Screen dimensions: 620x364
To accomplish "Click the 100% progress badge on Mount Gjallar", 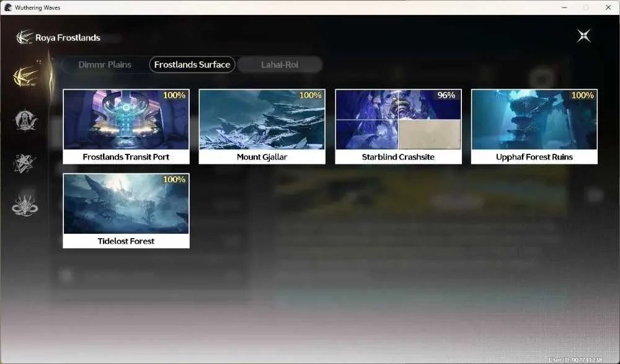I will coord(311,95).
